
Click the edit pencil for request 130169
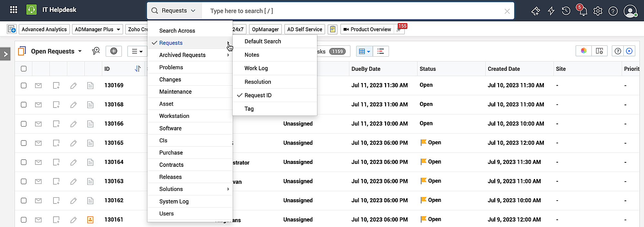(73, 85)
